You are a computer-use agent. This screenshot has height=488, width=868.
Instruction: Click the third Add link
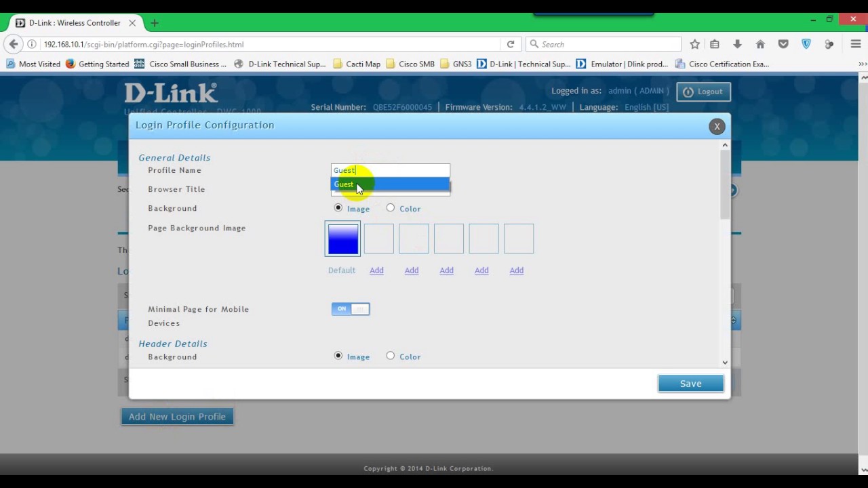click(446, 270)
